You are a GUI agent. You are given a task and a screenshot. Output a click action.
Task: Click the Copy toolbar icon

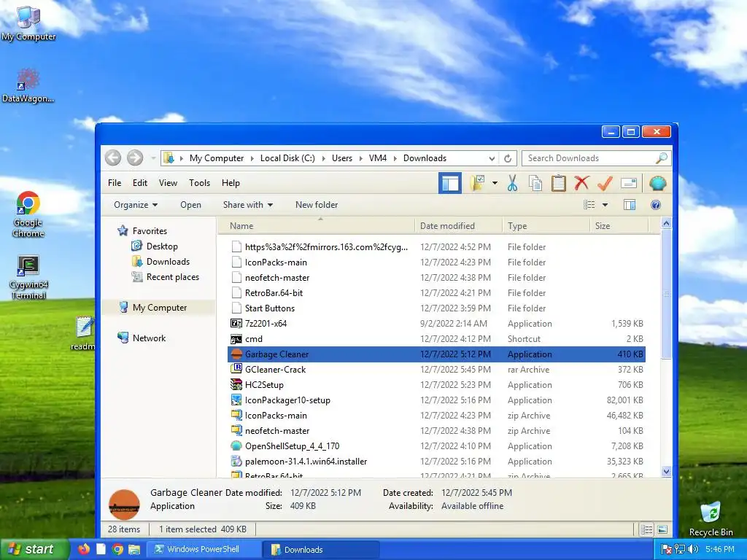tap(535, 183)
